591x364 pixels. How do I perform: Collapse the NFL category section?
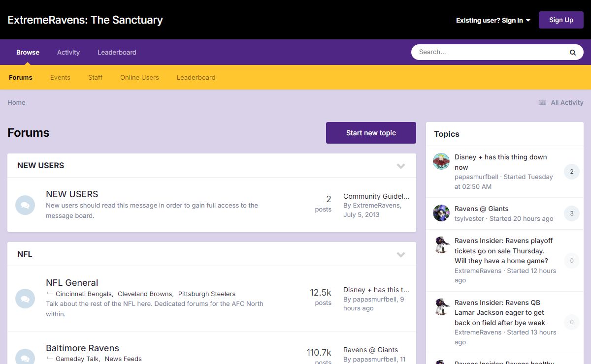(x=401, y=254)
